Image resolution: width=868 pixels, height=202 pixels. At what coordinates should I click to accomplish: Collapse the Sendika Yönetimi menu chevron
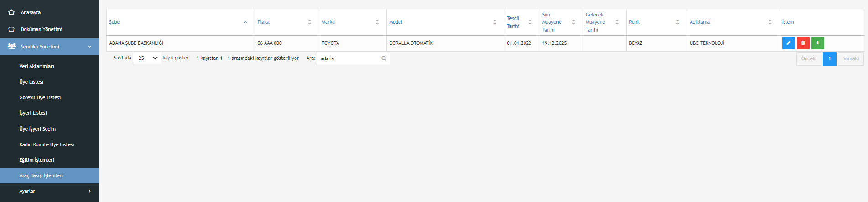point(90,47)
